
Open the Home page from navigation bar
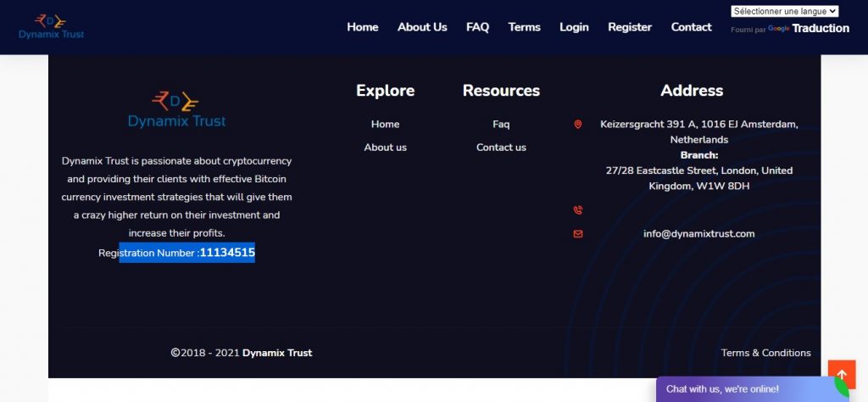362,27
